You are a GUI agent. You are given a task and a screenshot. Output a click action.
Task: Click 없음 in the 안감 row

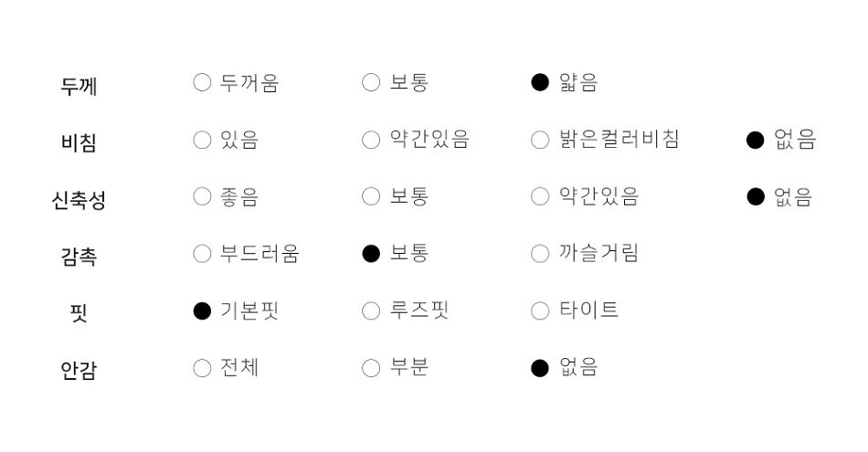point(540,368)
